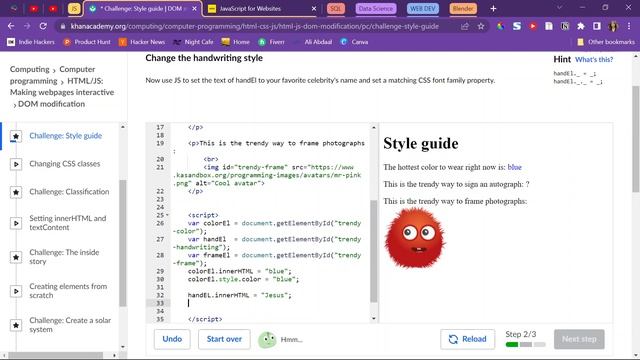Close the JavaScript for Websites tab
Screen dimensions: 640x360
pos(313,8)
